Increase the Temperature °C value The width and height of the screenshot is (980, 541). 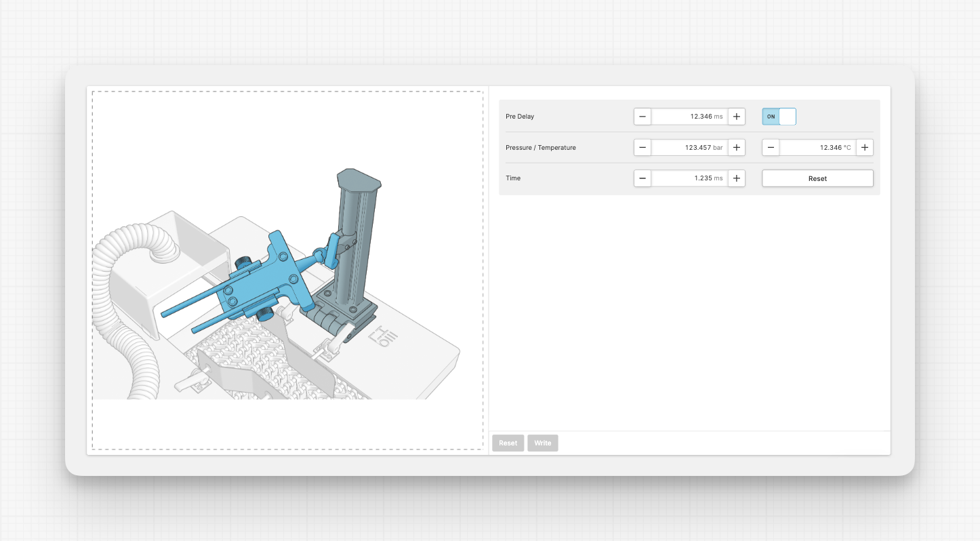865,148
